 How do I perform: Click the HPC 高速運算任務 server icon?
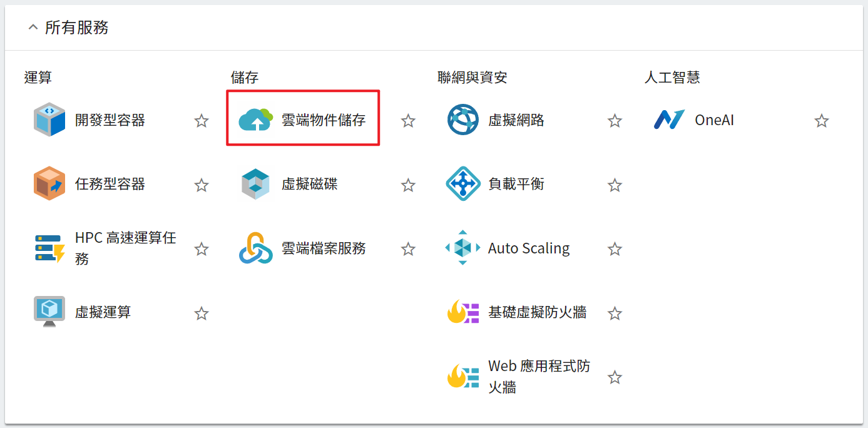click(49, 248)
